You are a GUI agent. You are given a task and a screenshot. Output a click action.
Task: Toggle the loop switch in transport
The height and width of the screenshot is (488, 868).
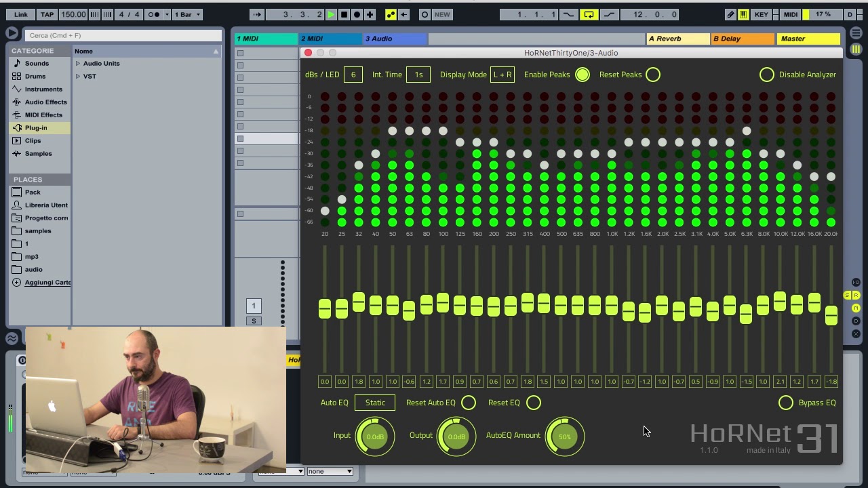[x=589, y=14]
